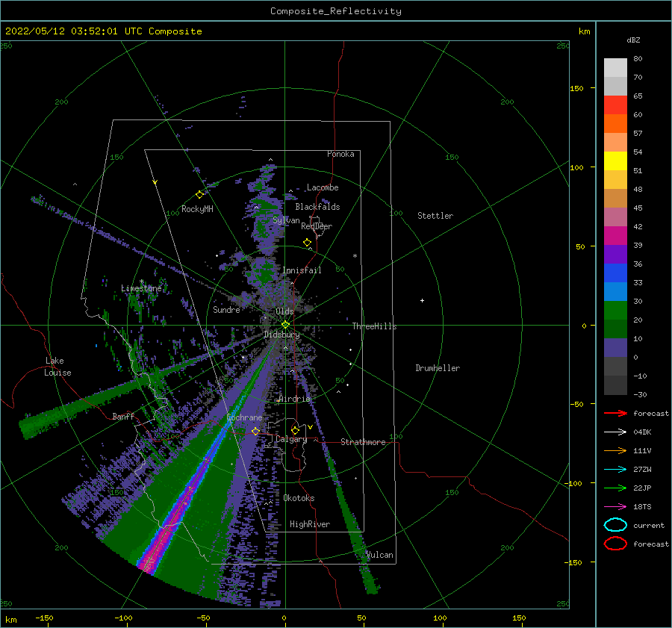This screenshot has width=672, height=628.
Task: Click the green 22JP arrow icon
Action: 615,488
